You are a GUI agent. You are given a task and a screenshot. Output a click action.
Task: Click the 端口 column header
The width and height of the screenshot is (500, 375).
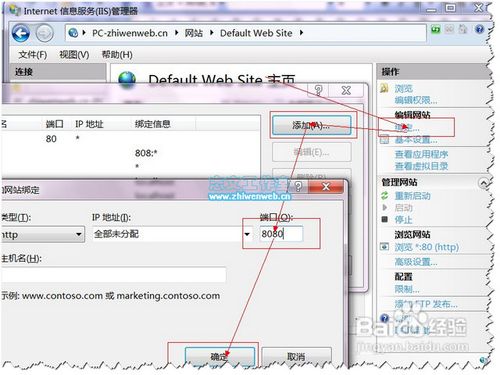pos(54,124)
